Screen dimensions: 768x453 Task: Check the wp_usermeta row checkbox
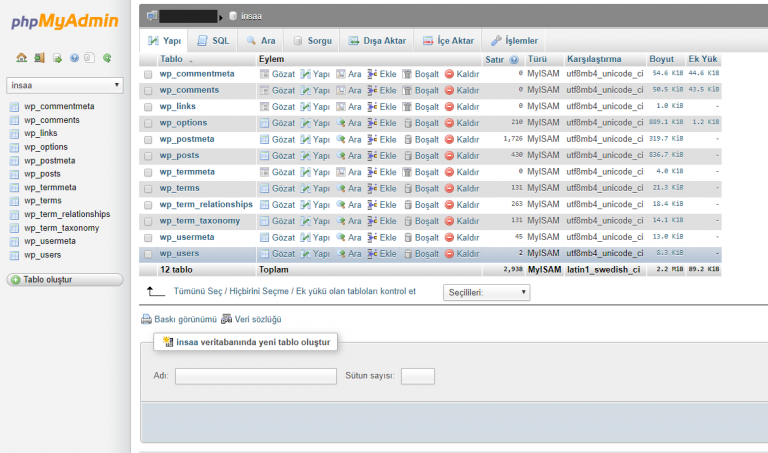[148, 238]
